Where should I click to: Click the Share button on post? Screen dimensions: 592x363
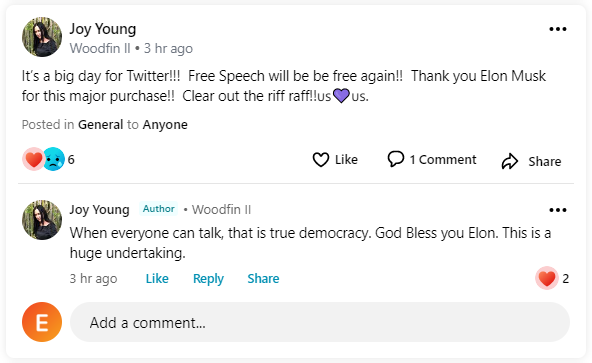(531, 161)
